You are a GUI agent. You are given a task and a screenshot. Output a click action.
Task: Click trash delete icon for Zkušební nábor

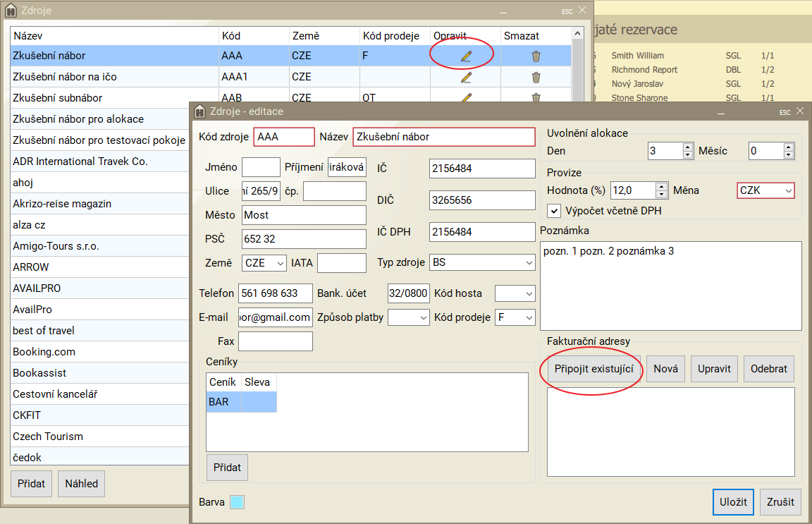coord(536,56)
